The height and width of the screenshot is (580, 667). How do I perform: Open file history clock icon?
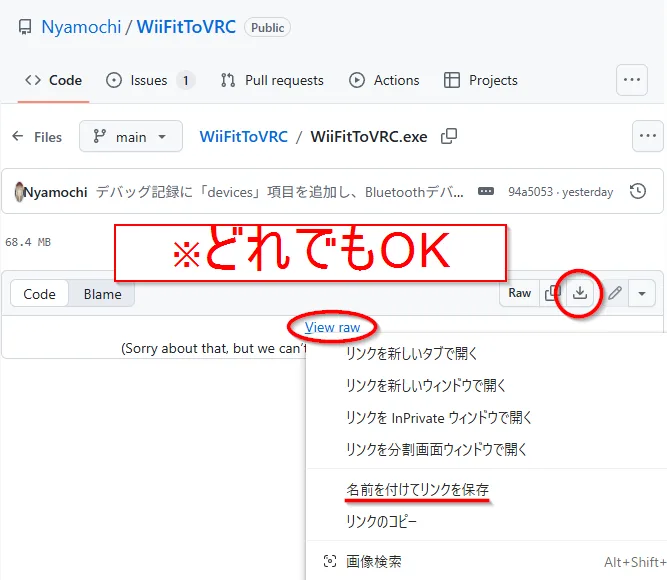pos(638,191)
